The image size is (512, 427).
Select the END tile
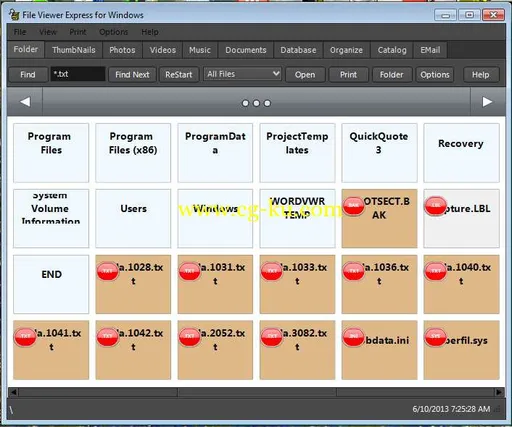[x=51, y=284]
